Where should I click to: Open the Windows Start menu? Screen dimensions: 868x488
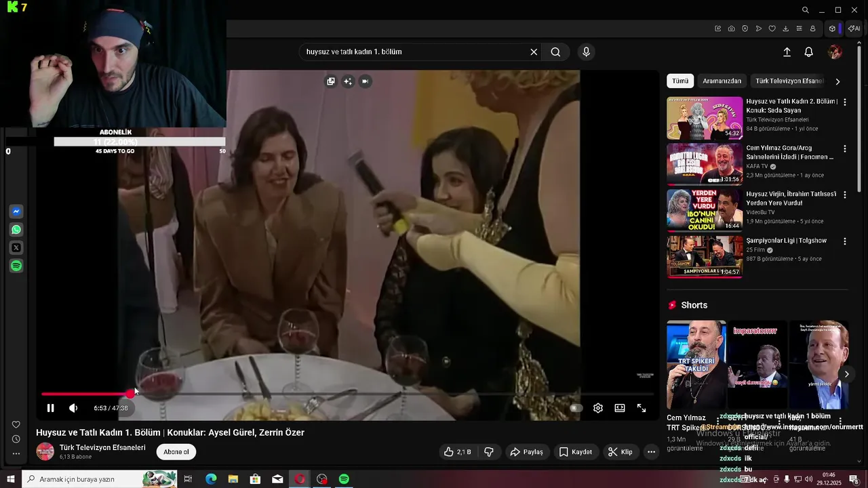pos(10,479)
